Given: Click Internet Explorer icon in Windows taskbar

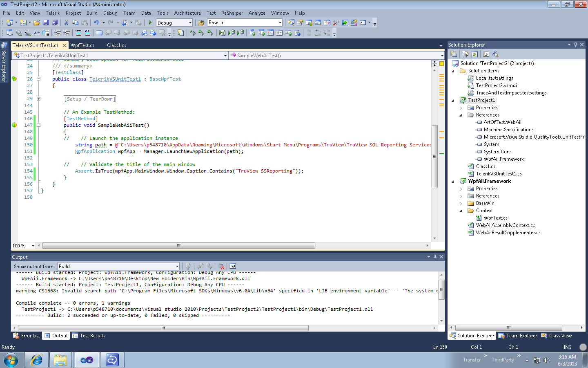Looking at the screenshot, I should (37, 360).
